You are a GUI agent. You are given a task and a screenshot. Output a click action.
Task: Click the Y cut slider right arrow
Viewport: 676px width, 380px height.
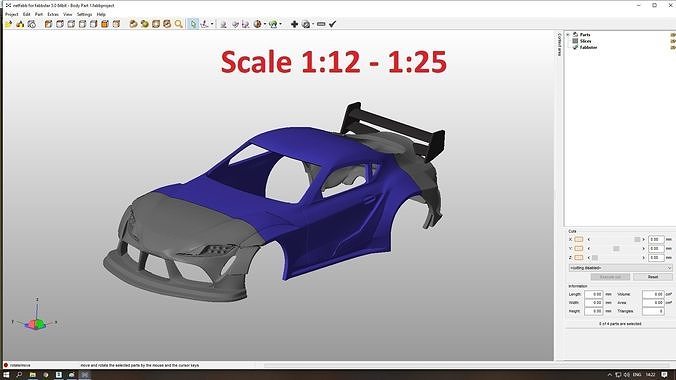pyautogui.click(x=644, y=248)
